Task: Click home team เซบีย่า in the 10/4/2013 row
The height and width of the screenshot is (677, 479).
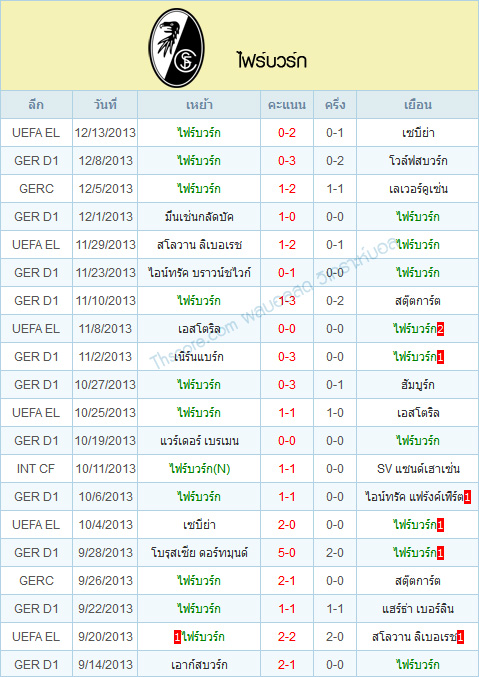Action: coord(199,525)
